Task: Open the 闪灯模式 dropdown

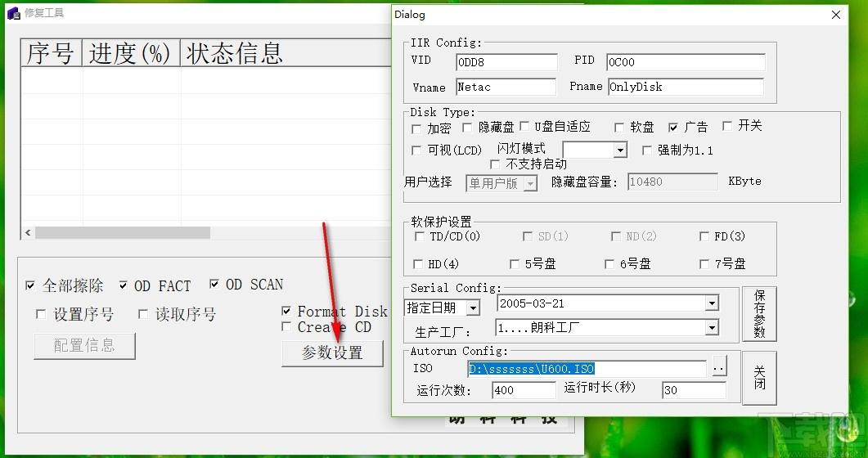Action: click(x=621, y=150)
